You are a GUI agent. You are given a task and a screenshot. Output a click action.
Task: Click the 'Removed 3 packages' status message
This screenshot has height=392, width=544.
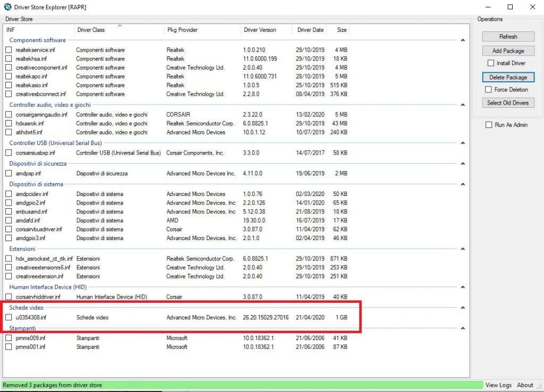53,385
